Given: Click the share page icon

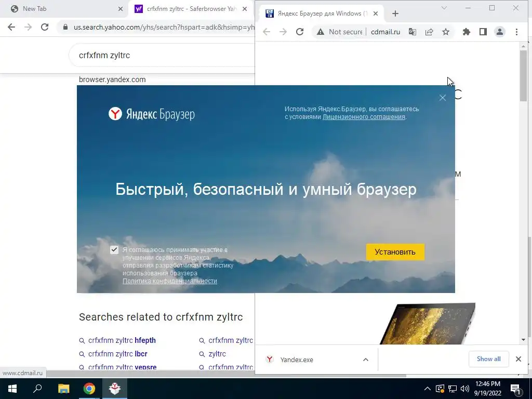Looking at the screenshot, I should click(x=429, y=32).
